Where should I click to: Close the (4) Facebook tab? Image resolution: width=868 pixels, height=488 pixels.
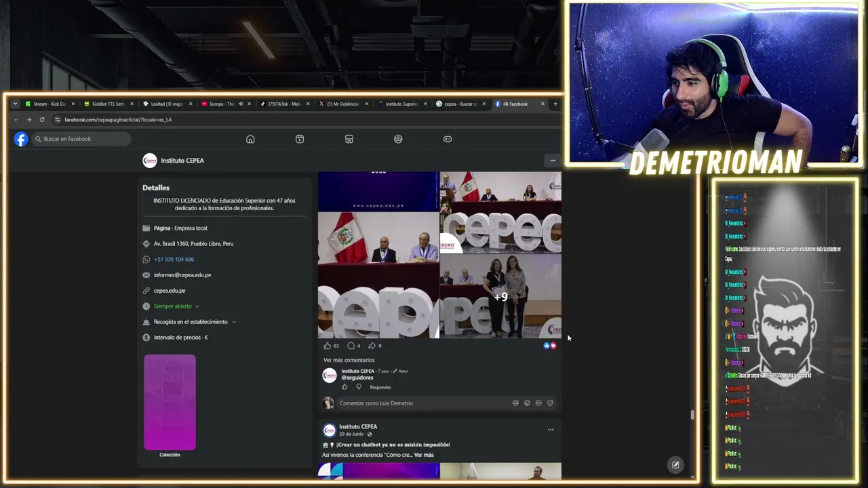(542, 104)
